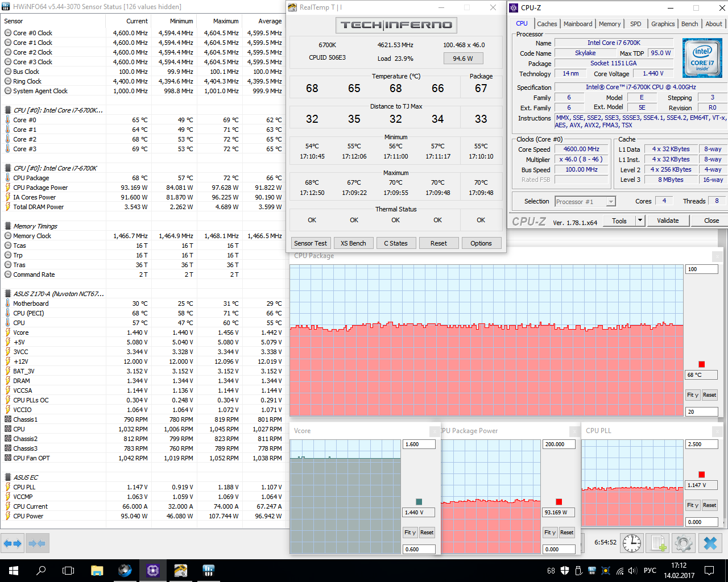Viewport: 728px width, 582px height.
Task: Open the About tab in CPU-Z
Action: (x=714, y=24)
